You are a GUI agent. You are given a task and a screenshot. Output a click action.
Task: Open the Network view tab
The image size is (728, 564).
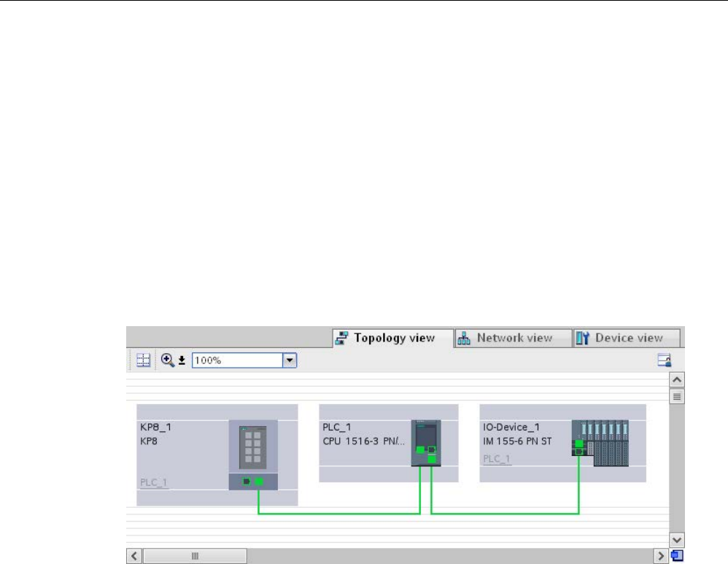pos(513,339)
